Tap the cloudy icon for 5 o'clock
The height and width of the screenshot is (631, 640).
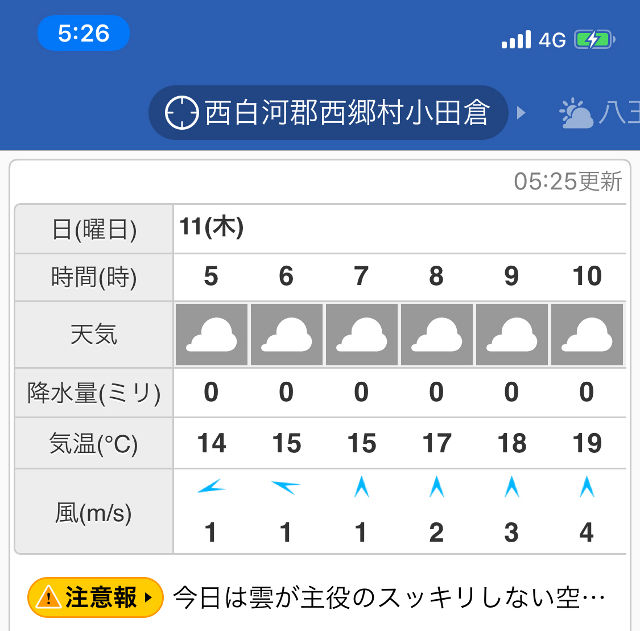tap(211, 334)
